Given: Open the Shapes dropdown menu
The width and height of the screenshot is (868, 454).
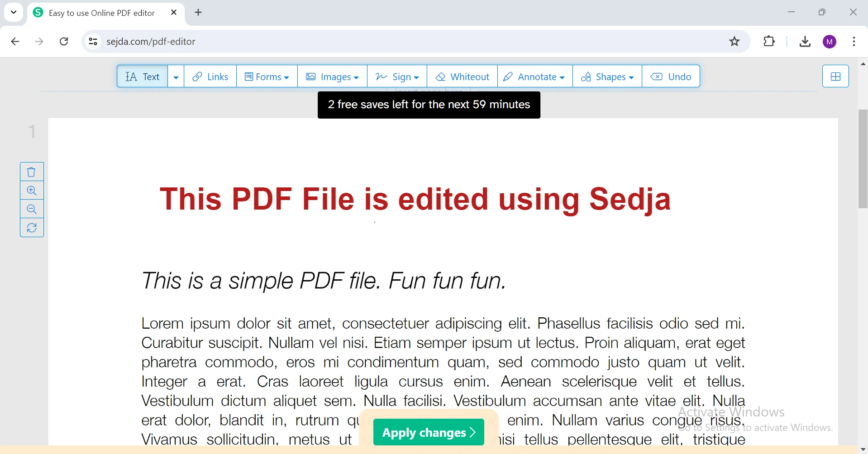Looking at the screenshot, I should [607, 76].
